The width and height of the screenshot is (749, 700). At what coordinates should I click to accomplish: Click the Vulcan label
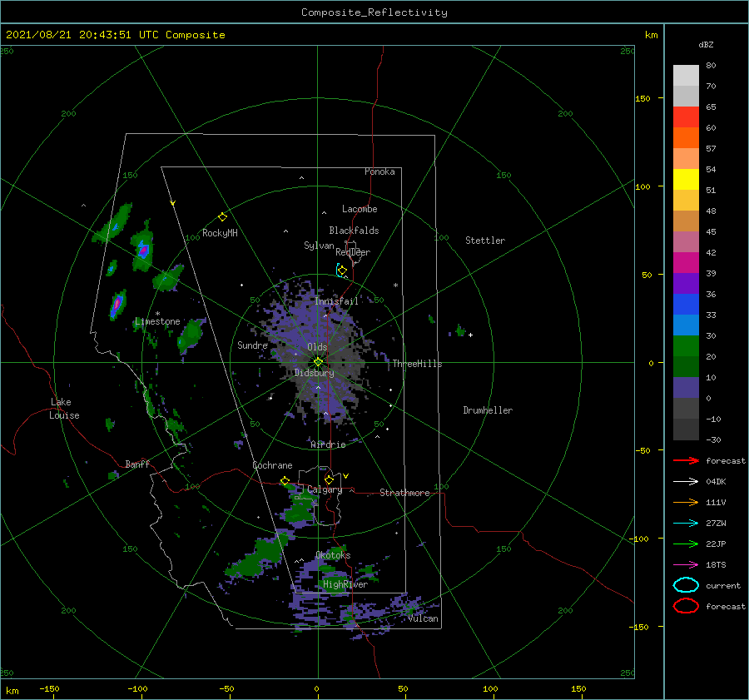pyautogui.click(x=424, y=618)
